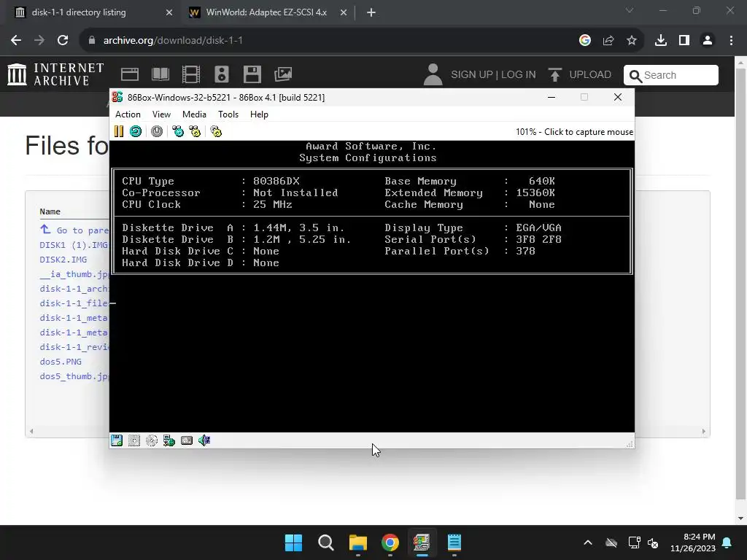Screen dimensions: 747x560
Task: Click file list horizontal scroll right arrow
Action: tap(704, 432)
